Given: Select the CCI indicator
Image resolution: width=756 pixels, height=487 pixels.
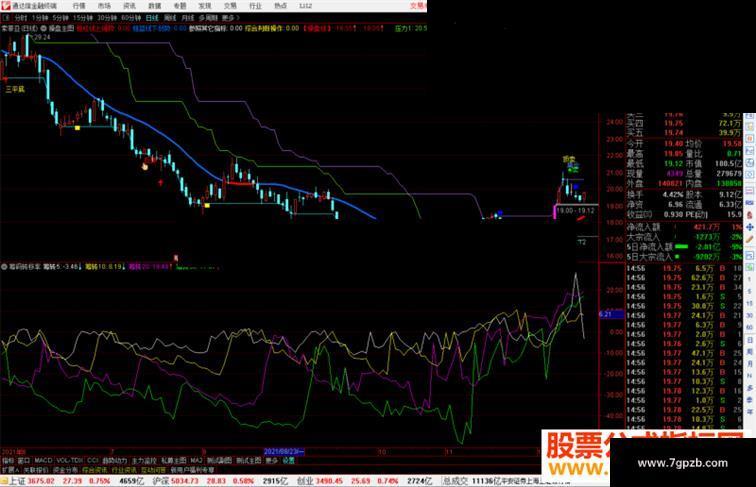Looking at the screenshot, I should coord(93,461).
